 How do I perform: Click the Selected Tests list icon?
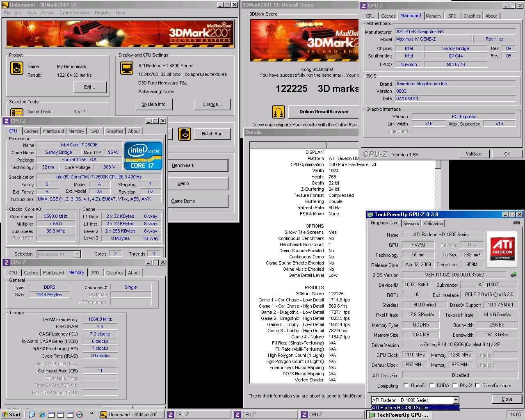pos(17,112)
